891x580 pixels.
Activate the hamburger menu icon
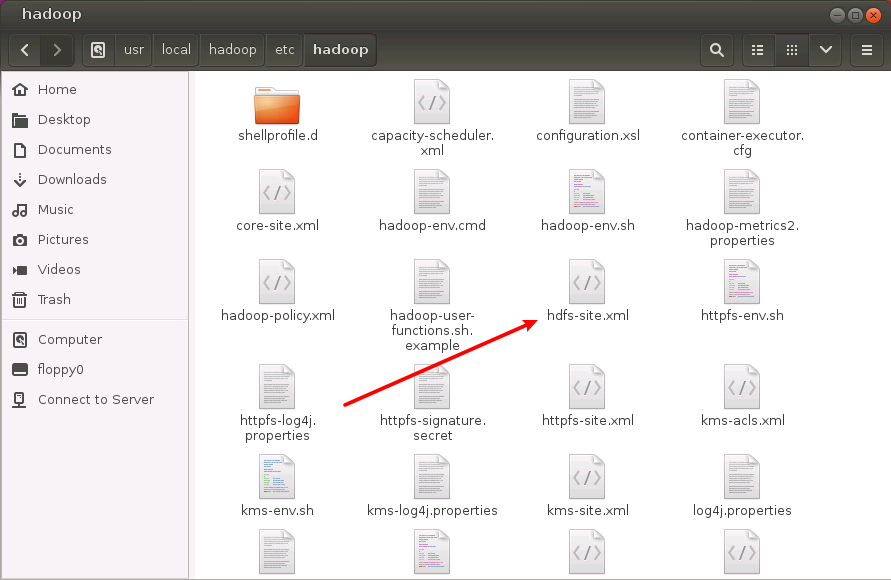pyautogui.click(x=866, y=50)
